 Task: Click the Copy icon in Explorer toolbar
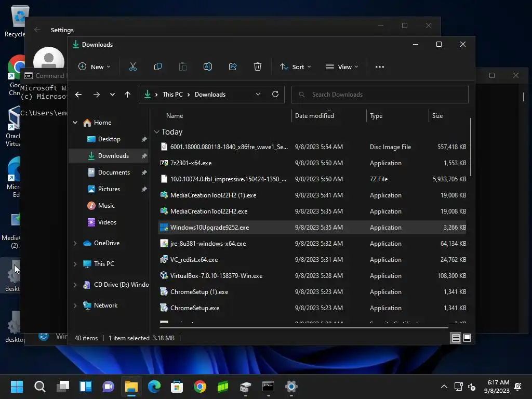pyautogui.click(x=158, y=67)
